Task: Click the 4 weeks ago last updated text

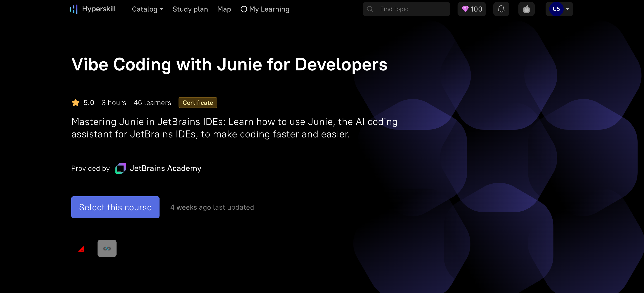Action: (212, 207)
